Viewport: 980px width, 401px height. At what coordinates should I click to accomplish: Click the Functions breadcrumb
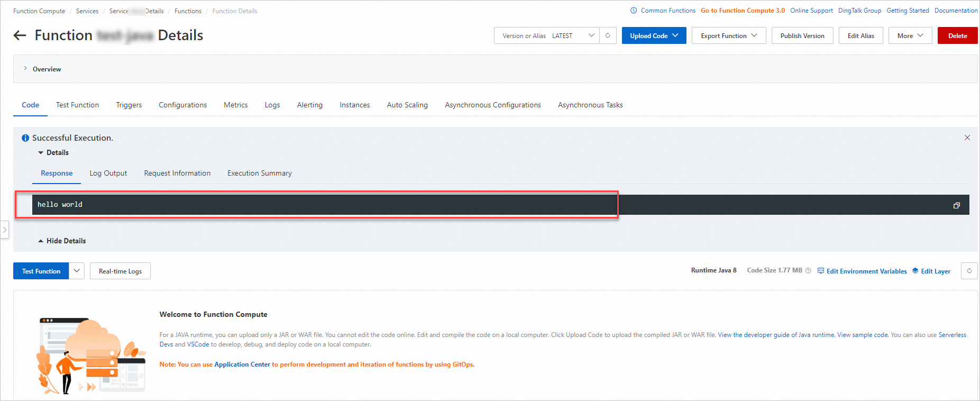click(188, 11)
